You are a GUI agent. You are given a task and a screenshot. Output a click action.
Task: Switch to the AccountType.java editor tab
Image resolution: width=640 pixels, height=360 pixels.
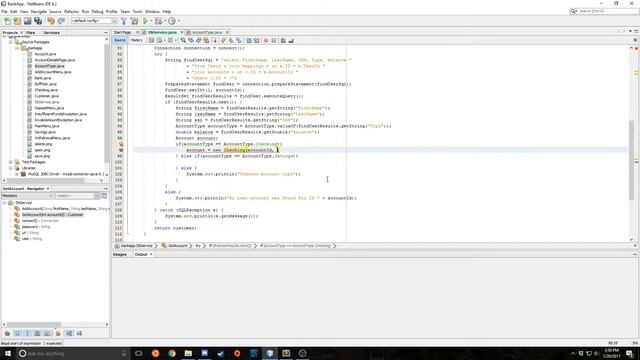pos(207,32)
